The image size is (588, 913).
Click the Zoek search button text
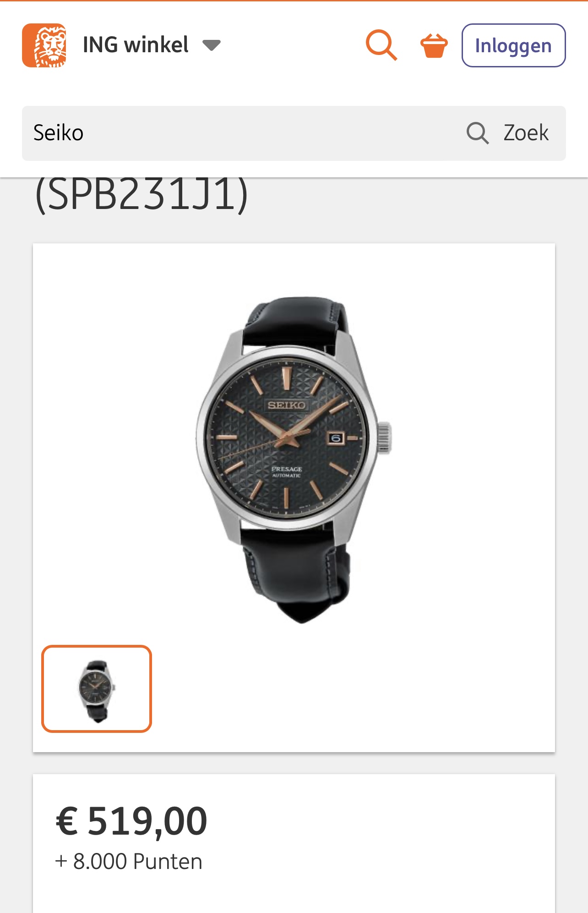[526, 133]
